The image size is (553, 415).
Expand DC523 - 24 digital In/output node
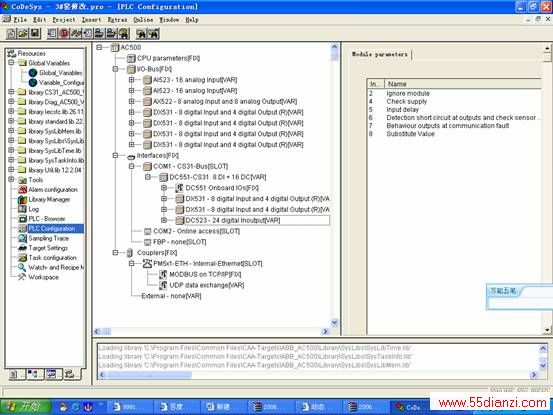[164, 220]
